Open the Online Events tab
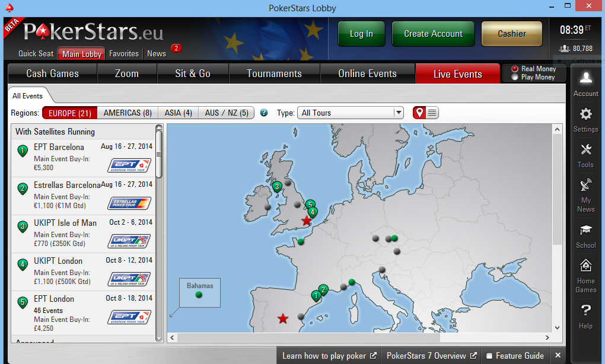The width and height of the screenshot is (605, 364). click(x=367, y=74)
